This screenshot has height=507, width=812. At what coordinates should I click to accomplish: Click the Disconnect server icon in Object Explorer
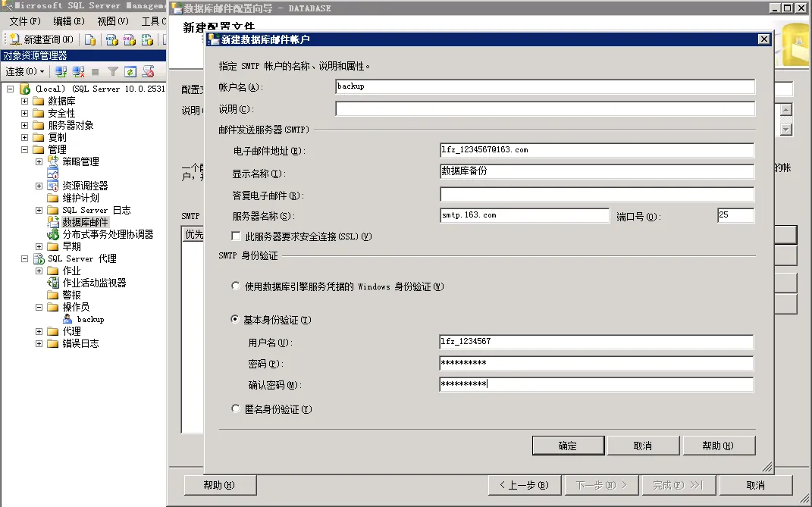(78, 71)
